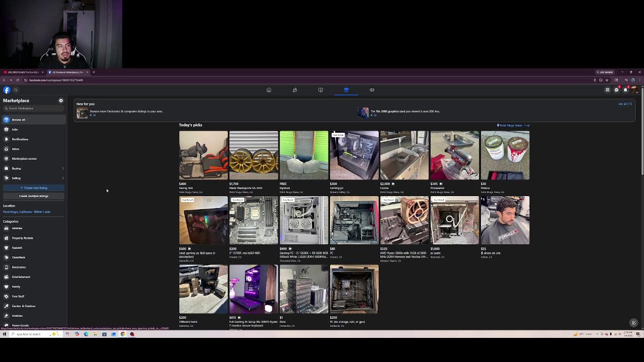Open Jobs in Marketplace sidebar

pos(33,129)
